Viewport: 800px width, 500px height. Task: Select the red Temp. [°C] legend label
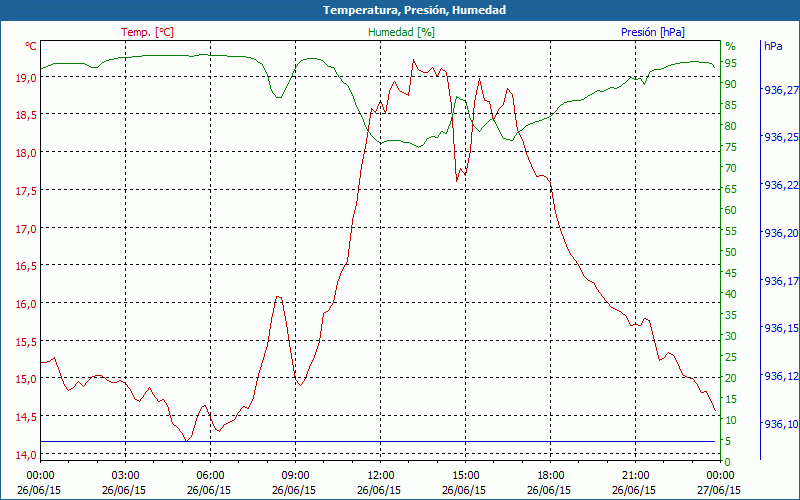click(147, 32)
